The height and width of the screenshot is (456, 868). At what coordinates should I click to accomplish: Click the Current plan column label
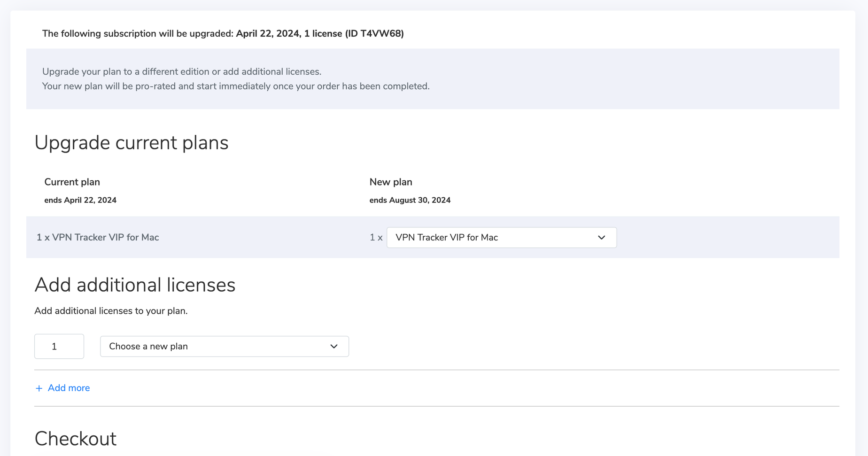(72, 182)
